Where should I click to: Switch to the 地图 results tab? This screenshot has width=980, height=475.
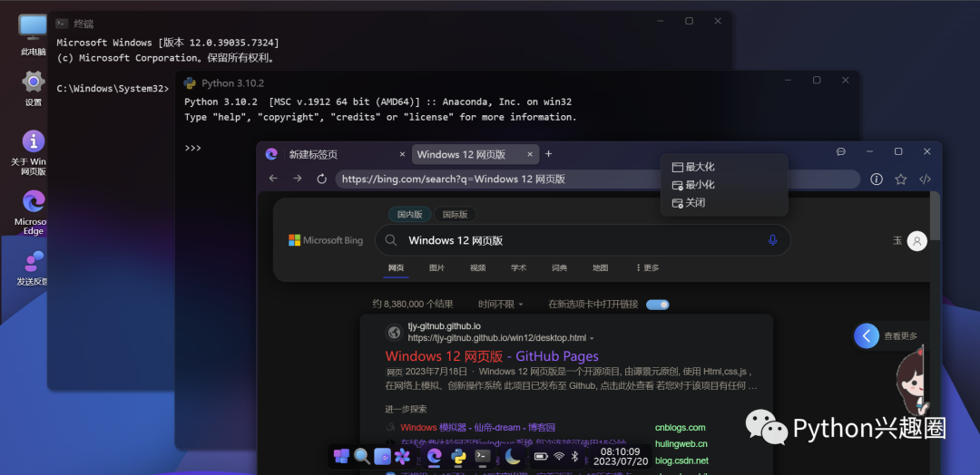pyautogui.click(x=600, y=267)
